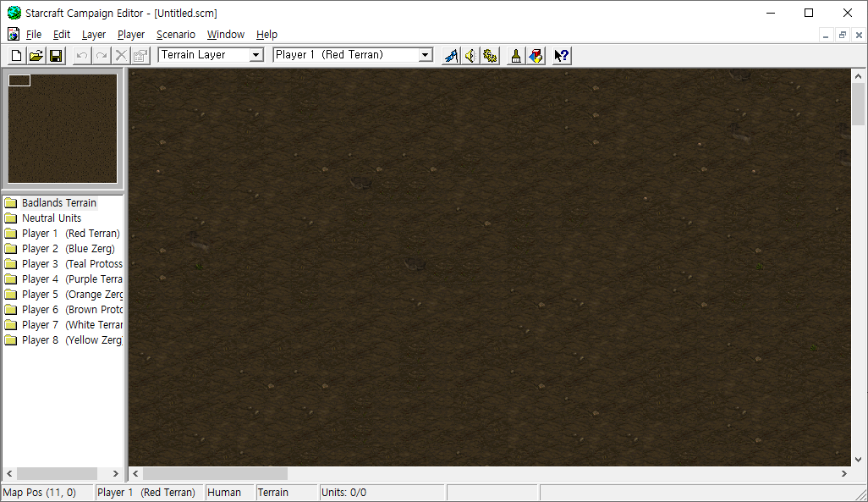868x502 pixels.
Task: Select Player 5 (Orange Zerg) tree folder
Action: pos(63,295)
